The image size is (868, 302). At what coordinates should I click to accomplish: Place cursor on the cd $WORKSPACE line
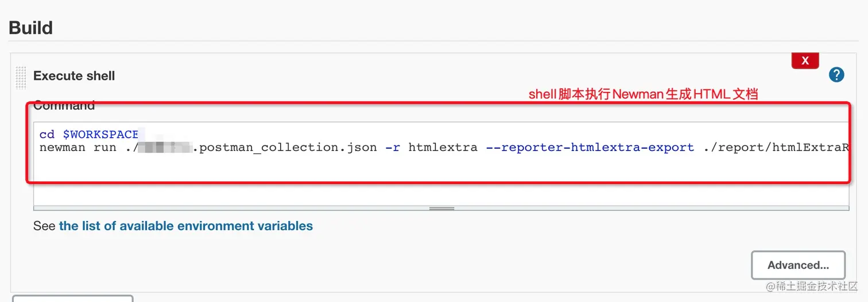[x=89, y=134]
